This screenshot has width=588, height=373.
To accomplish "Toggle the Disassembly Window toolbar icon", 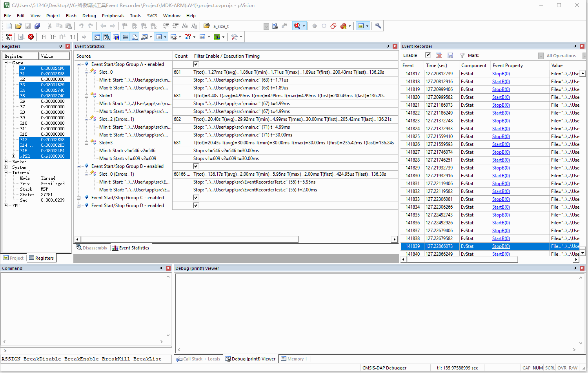I will pyautogui.click(x=107, y=37).
